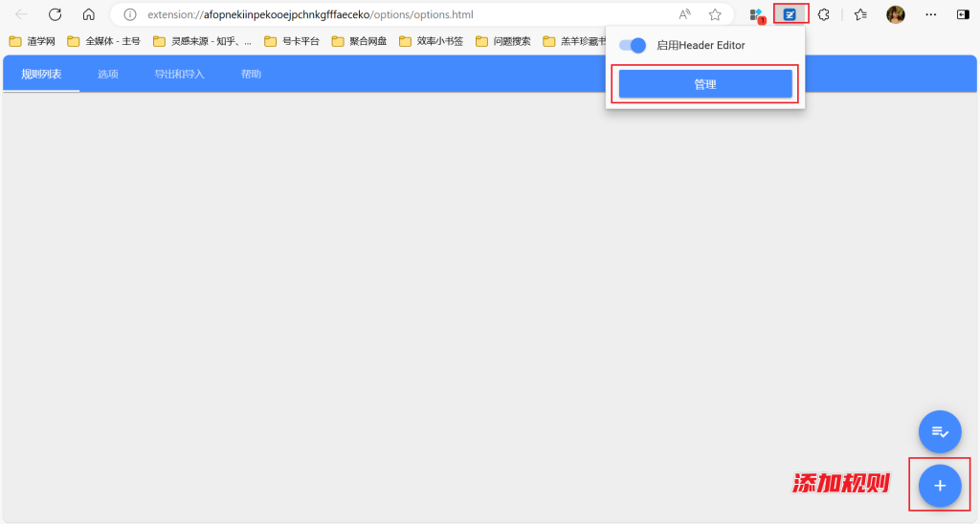The height and width of the screenshot is (524, 980).
Task: Add a new rule with plus button
Action: [x=940, y=486]
